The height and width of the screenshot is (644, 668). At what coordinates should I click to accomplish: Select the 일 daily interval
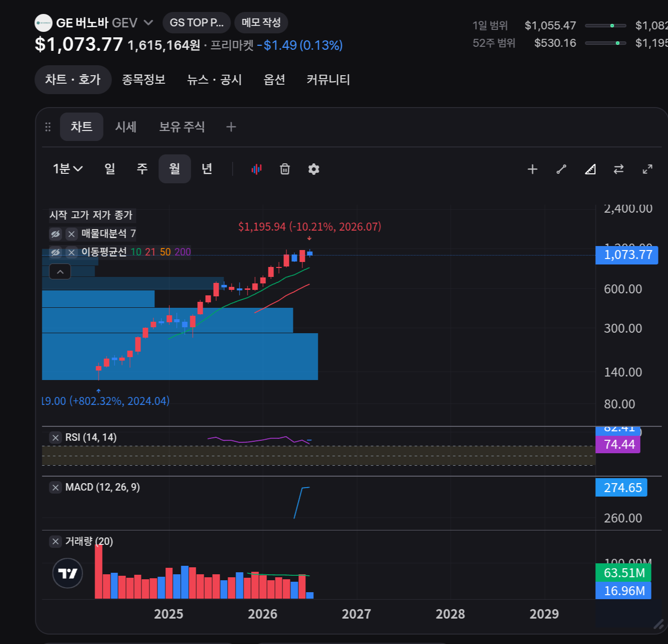110,169
